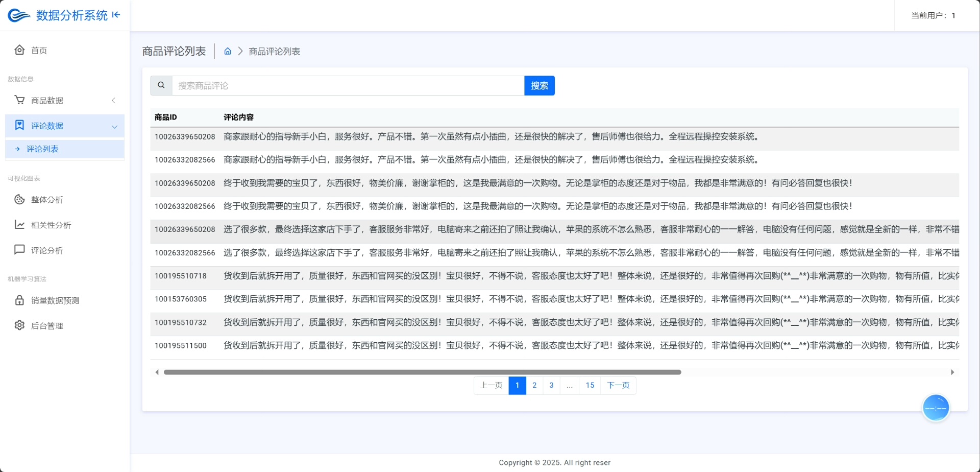The width and height of the screenshot is (980, 472).
Task: Click the 可视化图表 section label
Action: pos(23,178)
